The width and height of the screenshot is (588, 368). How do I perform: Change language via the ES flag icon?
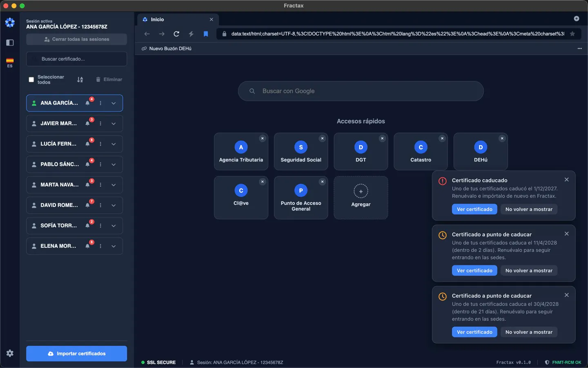pos(10,63)
